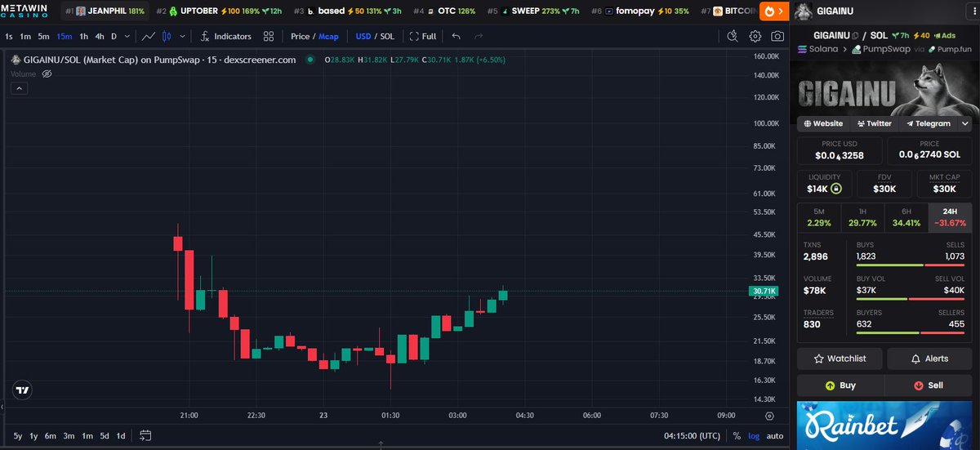Expand more social links chevron

[x=964, y=123]
